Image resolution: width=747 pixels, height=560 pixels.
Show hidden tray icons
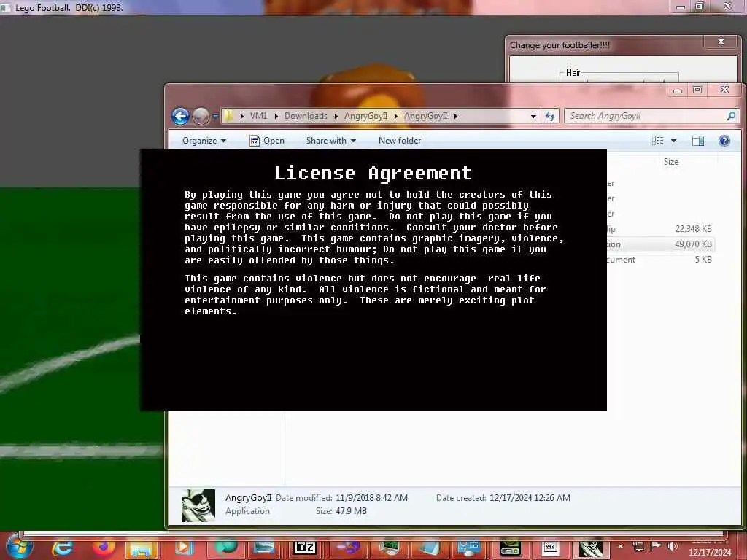click(x=620, y=547)
